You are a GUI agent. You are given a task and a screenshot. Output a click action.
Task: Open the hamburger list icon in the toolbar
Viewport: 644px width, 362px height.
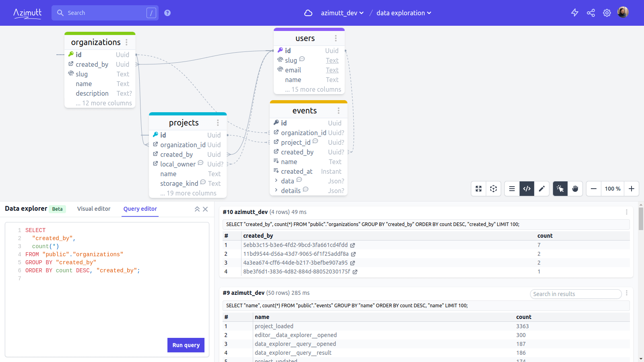click(512, 189)
